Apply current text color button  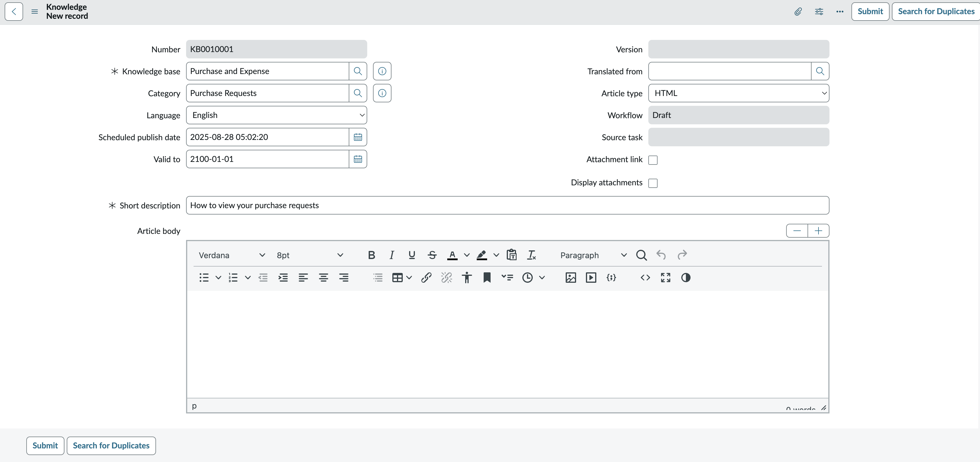pos(452,255)
